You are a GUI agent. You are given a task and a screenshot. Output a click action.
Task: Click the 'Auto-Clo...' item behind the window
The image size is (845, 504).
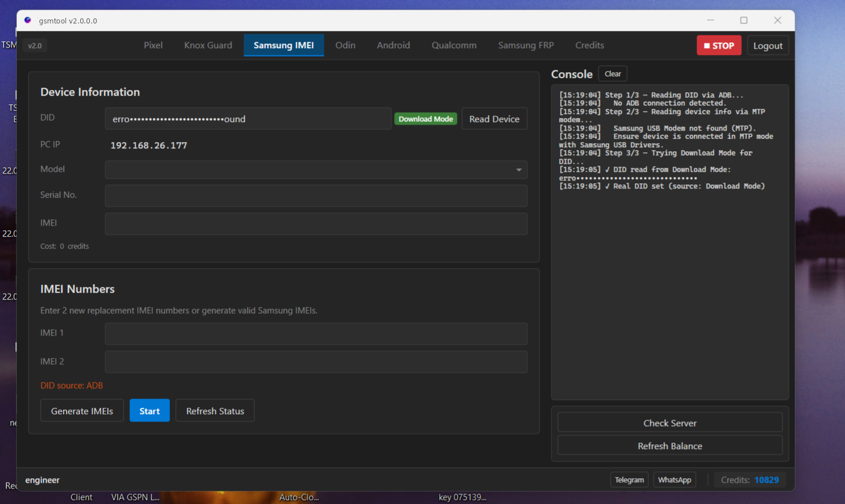pos(299,497)
